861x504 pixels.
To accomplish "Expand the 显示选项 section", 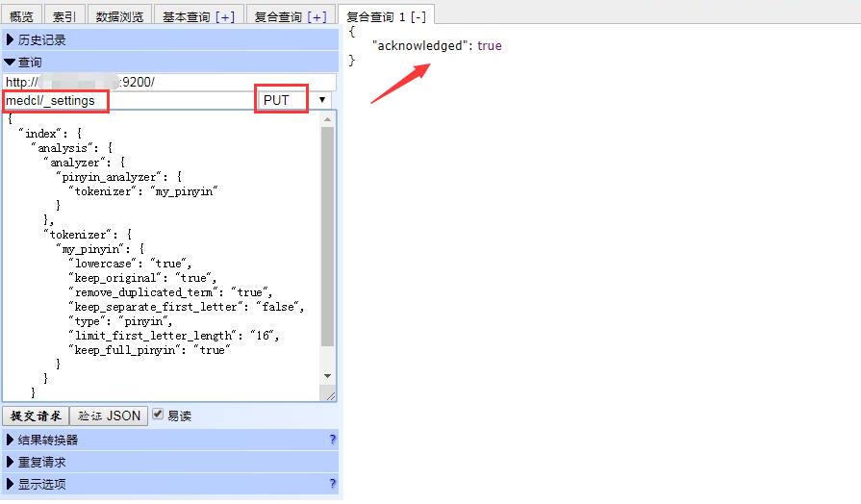I will (x=170, y=484).
